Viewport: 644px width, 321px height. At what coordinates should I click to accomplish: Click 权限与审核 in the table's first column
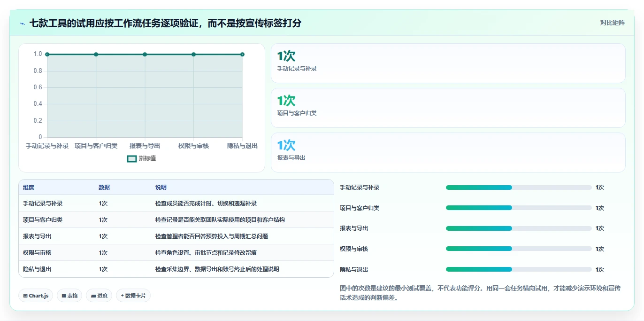[37, 253]
